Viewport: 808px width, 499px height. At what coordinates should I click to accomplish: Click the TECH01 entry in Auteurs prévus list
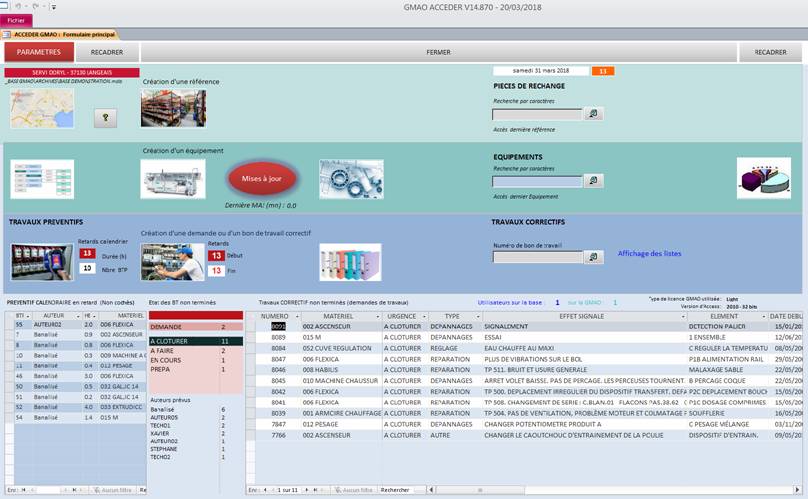(160, 425)
